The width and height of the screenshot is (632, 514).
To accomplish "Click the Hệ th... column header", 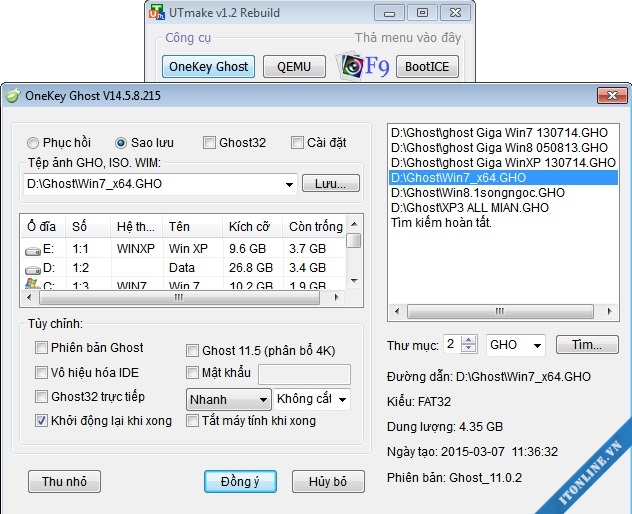I will (136, 227).
